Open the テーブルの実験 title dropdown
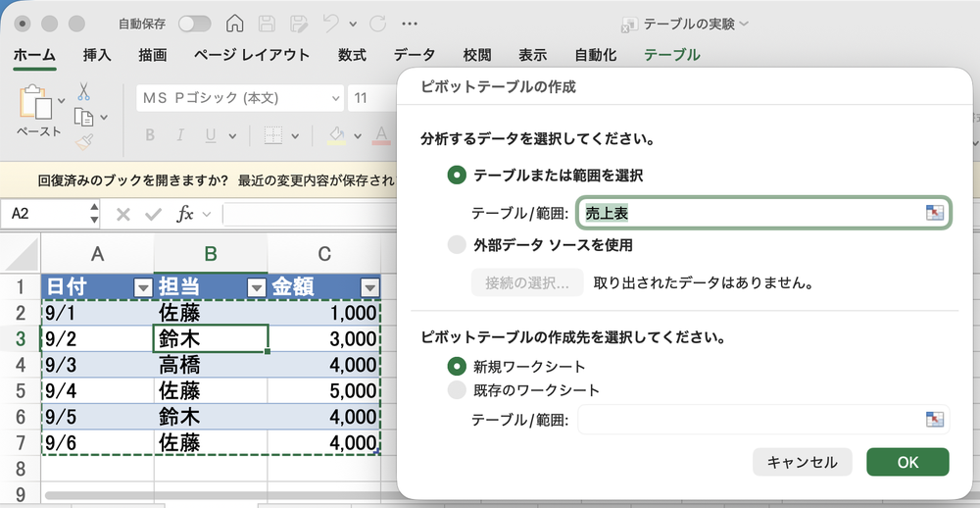Viewport: 980px width, 508px height. click(744, 24)
